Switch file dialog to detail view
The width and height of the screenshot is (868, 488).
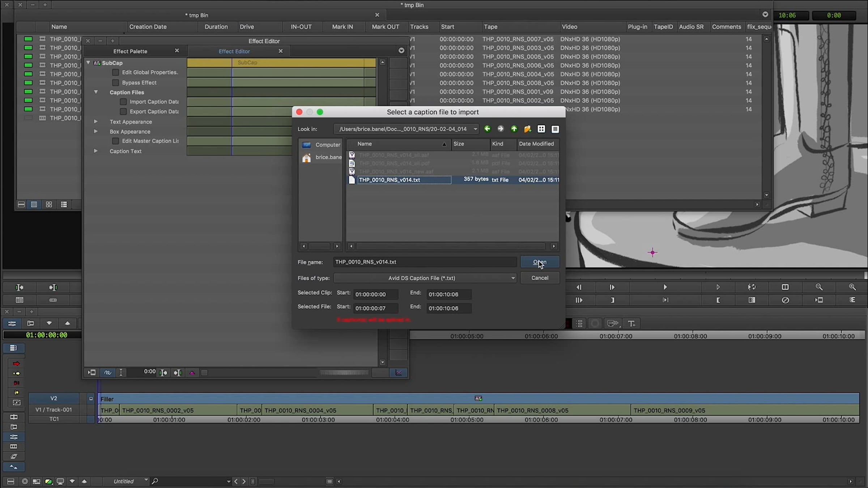coord(555,129)
